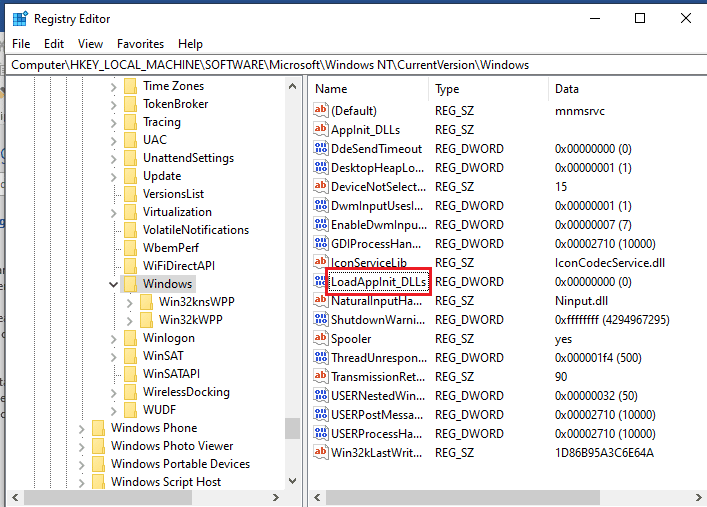Viewport: 707px width, 507px height.
Task: Click the EnableDwmInpu... DWORD icon
Action: tap(321, 224)
